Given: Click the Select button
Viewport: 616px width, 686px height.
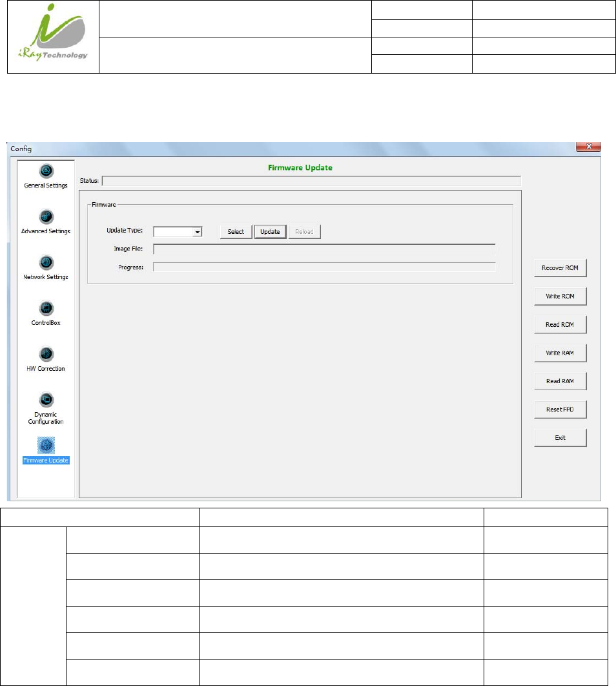Looking at the screenshot, I should pyautogui.click(x=236, y=232).
